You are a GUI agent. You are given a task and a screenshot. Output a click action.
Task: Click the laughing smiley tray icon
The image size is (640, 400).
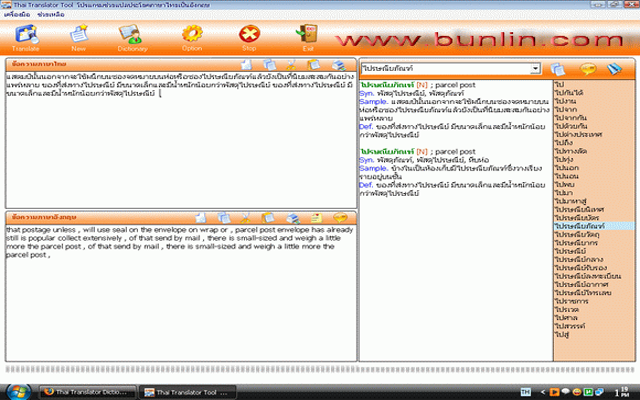pyautogui.click(x=577, y=392)
